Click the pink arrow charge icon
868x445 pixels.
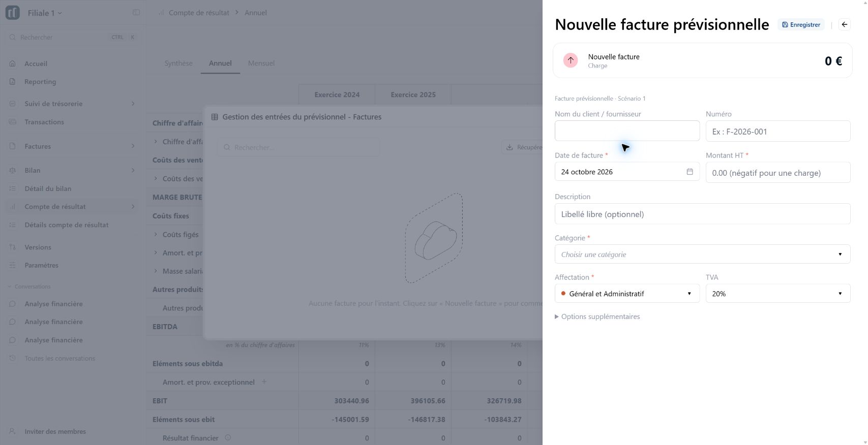coord(571,60)
